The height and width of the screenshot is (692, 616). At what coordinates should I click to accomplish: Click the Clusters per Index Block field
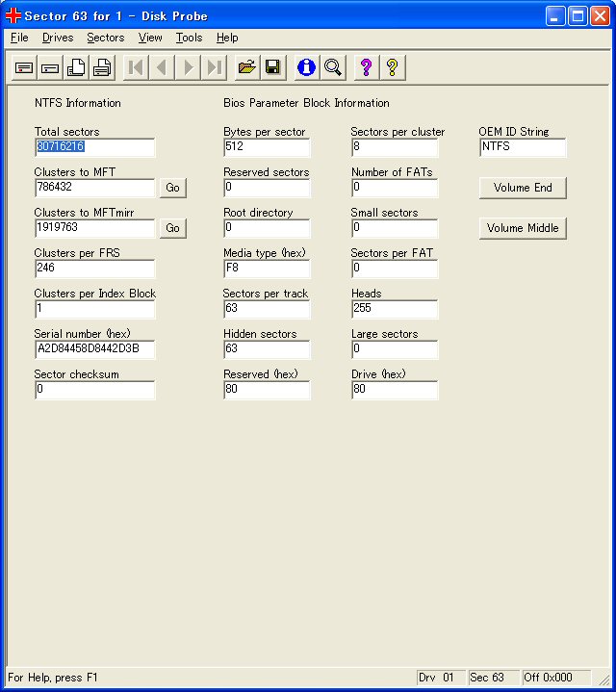95,309
